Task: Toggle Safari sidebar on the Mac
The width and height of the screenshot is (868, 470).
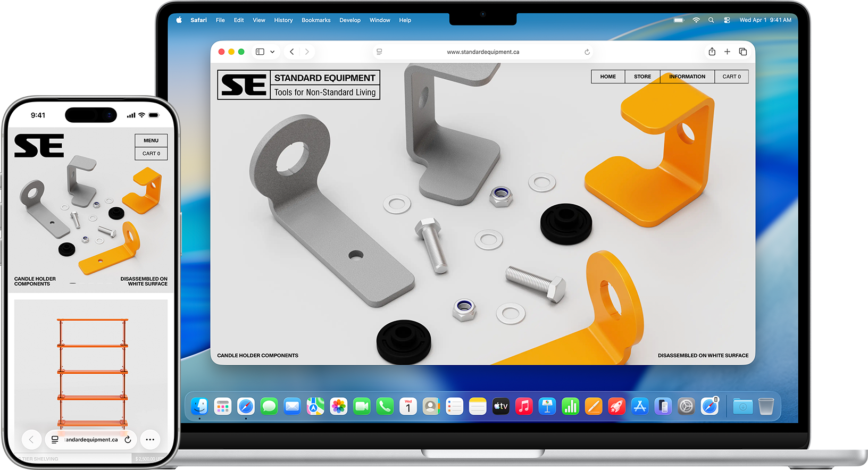Action: point(260,52)
